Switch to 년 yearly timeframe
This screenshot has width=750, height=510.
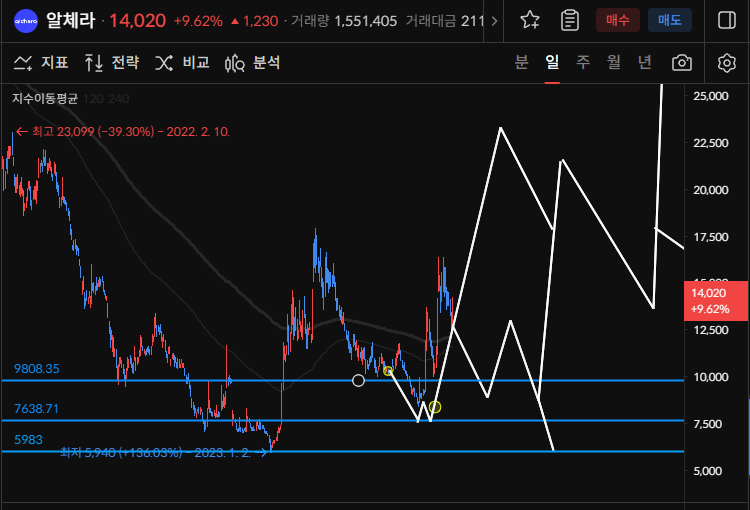645,62
